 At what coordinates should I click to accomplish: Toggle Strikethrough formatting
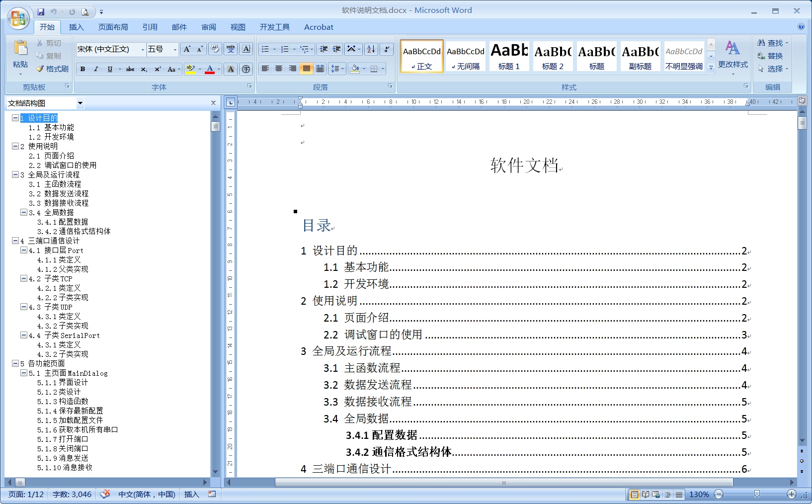click(x=130, y=69)
